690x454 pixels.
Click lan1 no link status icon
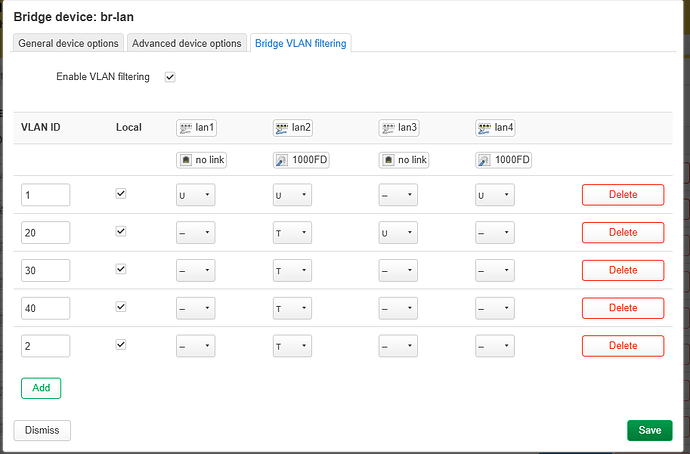(186, 160)
